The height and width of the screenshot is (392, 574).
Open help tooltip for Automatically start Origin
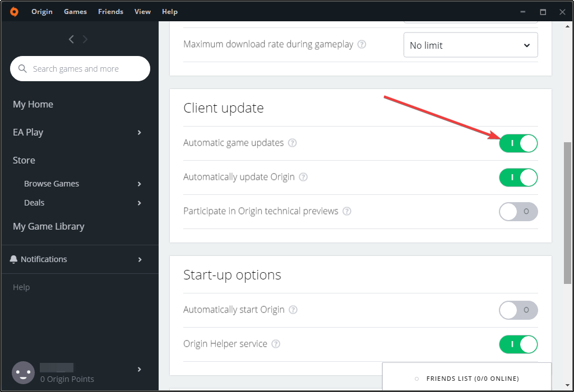pos(293,310)
